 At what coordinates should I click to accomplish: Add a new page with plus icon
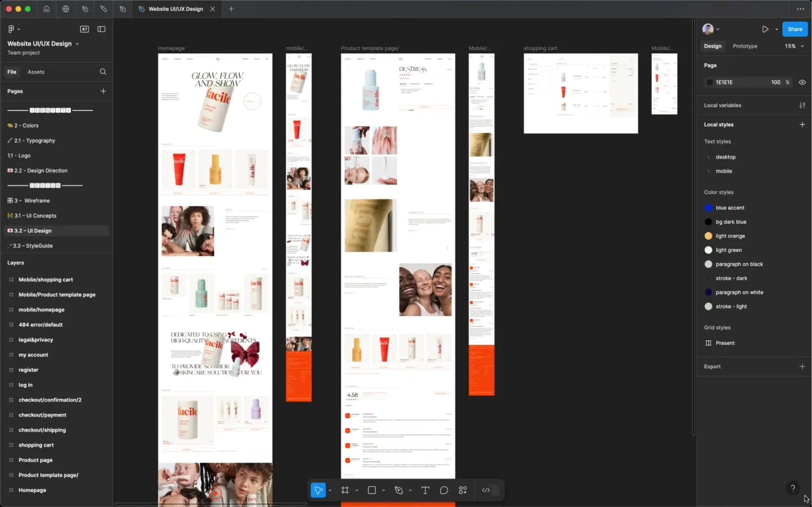coord(103,91)
